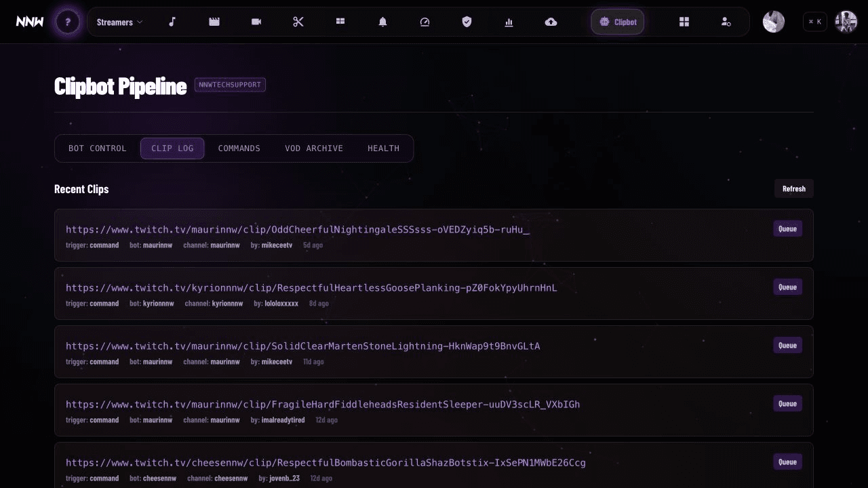Open the VOD Archive tab
The width and height of the screenshot is (868, 488).
[x=314, y=148]
